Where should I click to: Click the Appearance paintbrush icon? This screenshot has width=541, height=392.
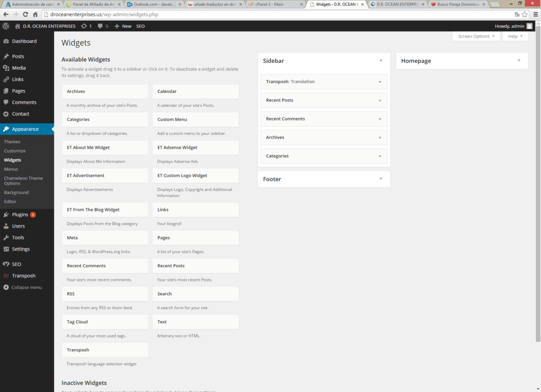point(6,129)
